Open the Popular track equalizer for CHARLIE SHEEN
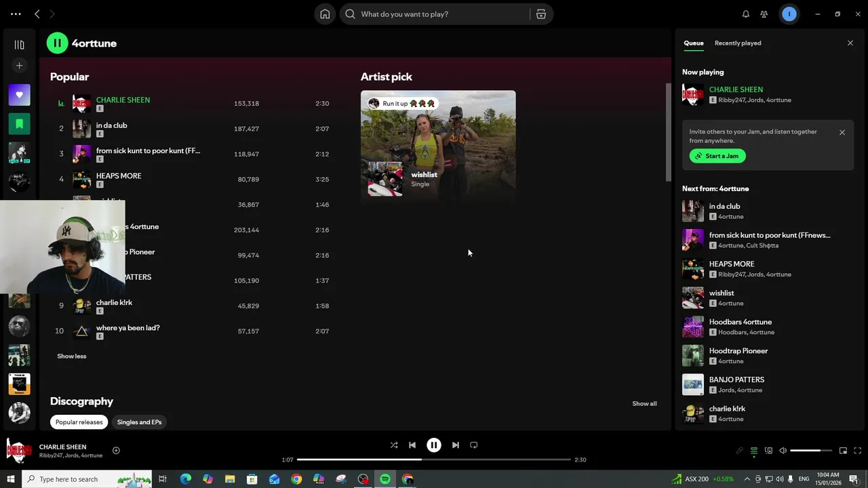 coord(61,104)
